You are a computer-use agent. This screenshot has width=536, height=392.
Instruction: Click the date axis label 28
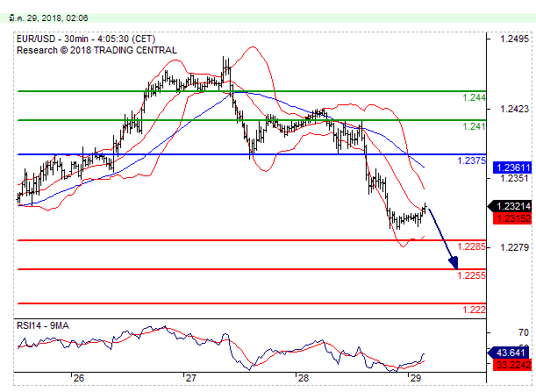[x=304, y=378]
